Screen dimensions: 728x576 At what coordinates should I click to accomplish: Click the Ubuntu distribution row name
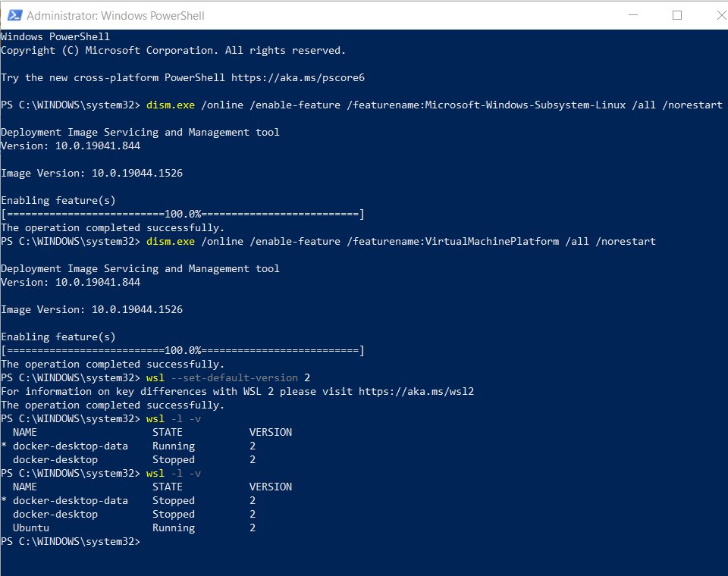point(30,527)
